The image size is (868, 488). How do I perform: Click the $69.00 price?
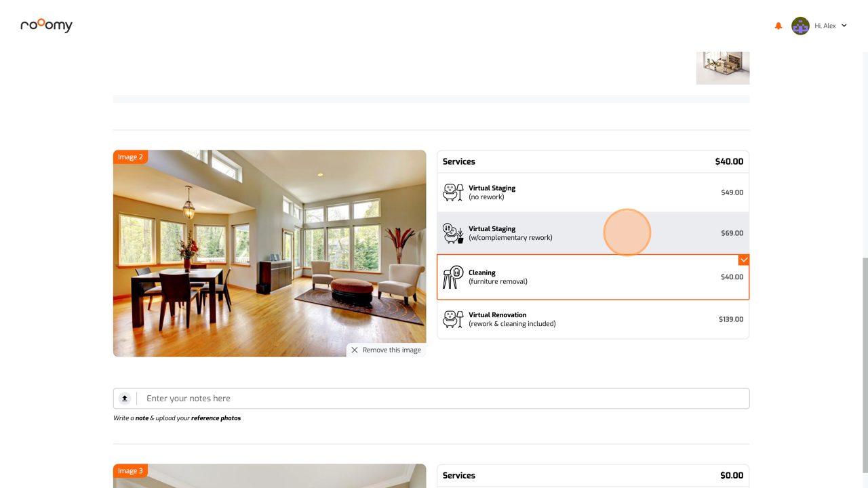(732, 233)
